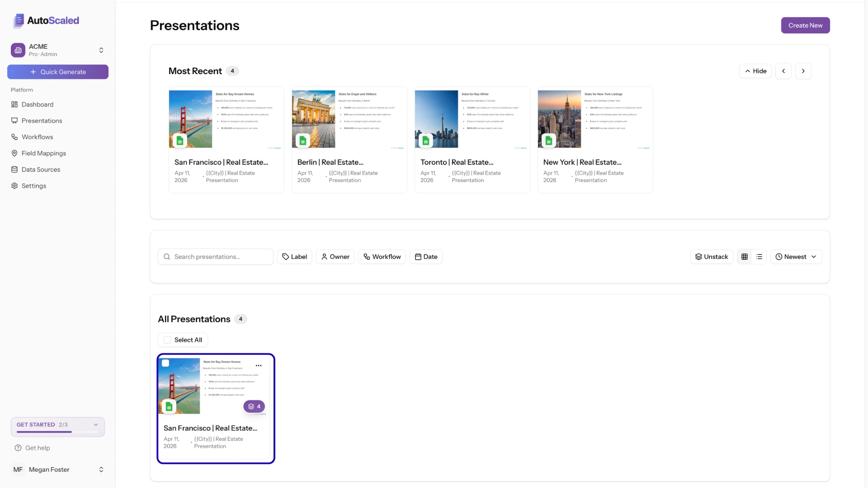Switch to grid view of presentations
This screenshot has width=868, height=488.
(x=744, y=256)
